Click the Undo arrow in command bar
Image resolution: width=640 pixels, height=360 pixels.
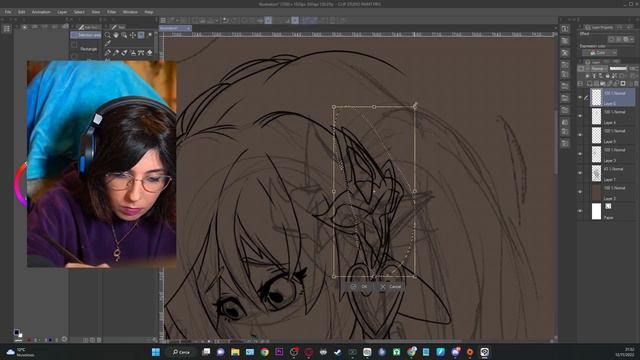click(x=225, y=20)
